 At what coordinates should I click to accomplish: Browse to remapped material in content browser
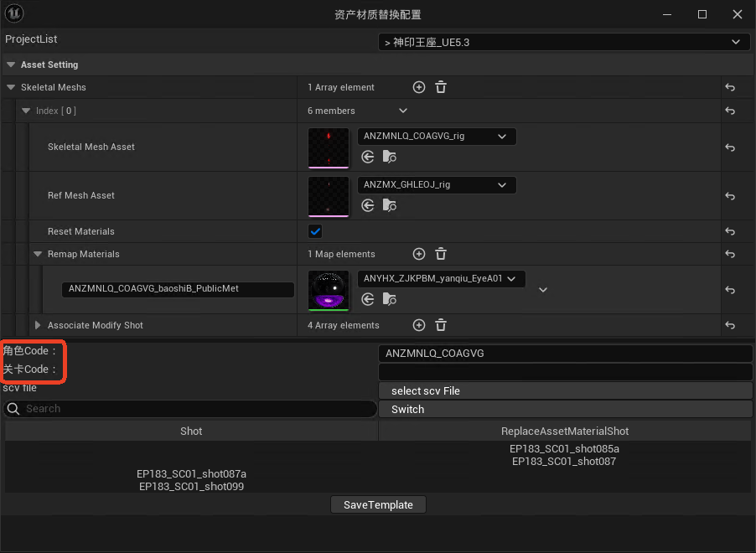point(389,298)
